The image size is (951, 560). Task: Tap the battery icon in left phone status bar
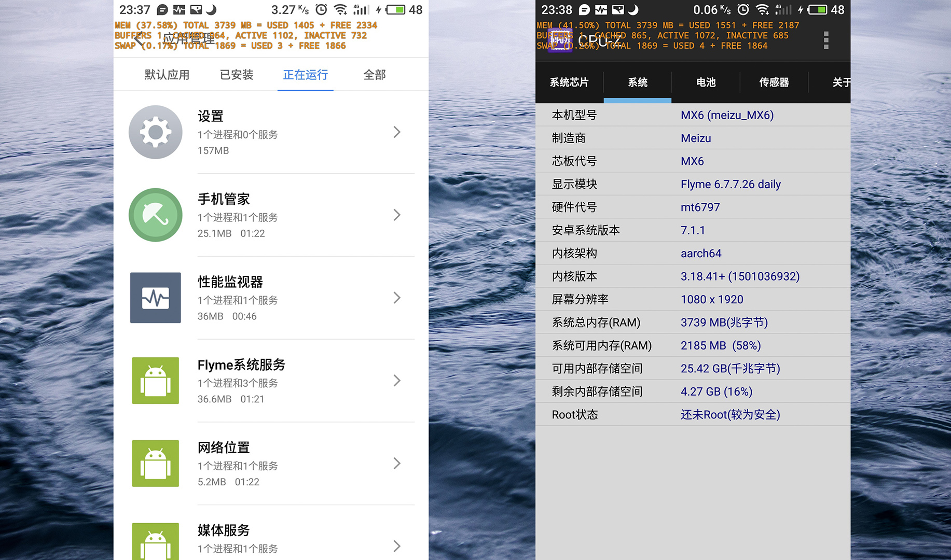click(x=395, y=10)
